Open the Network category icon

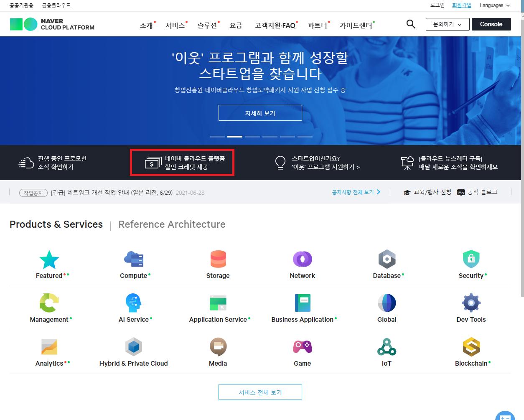pos(303,259)
